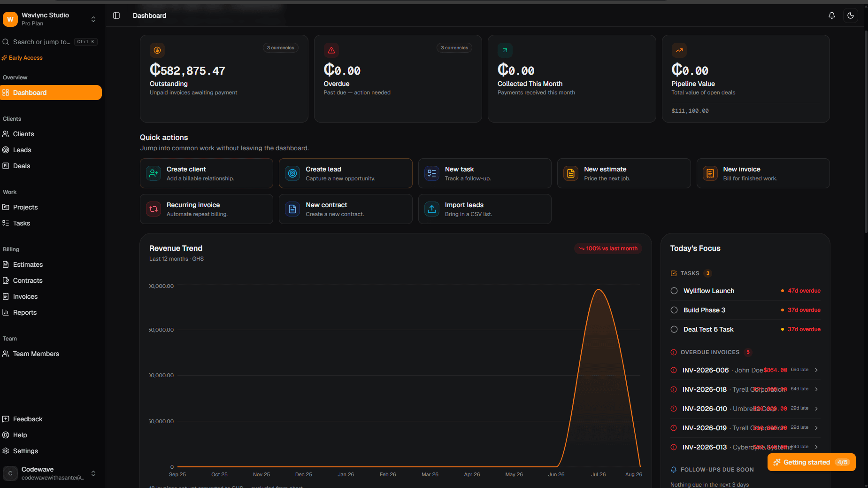
Task: Mark Wyllflow Launch task complete
Action: click(674, 291)
